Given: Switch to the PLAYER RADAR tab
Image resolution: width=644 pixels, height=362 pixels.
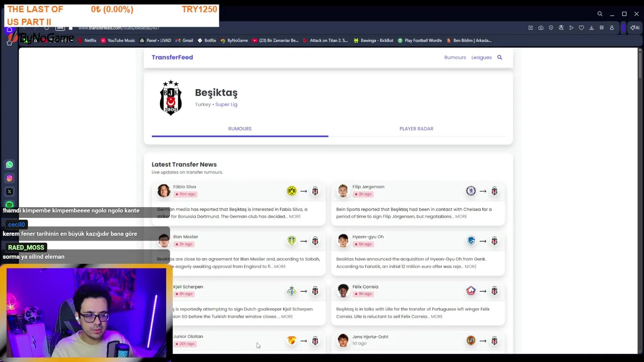Looking at the screenshot, I should (x=416, y=129).
